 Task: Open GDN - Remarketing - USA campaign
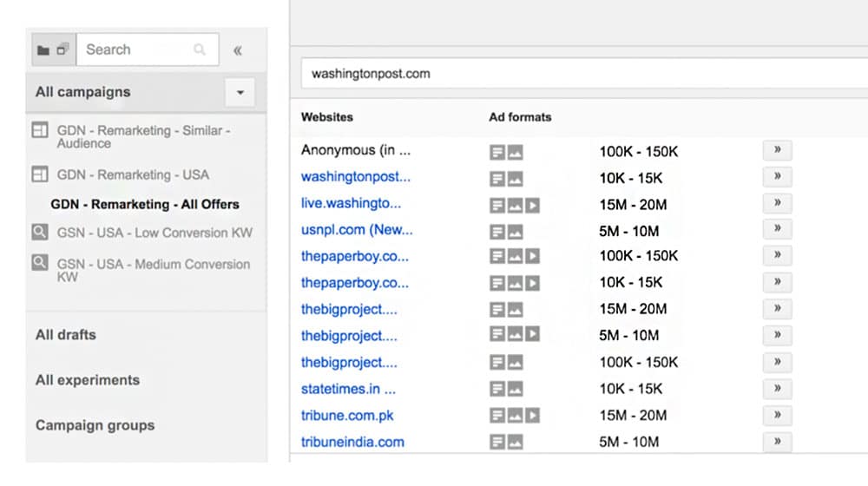point(133,175)
